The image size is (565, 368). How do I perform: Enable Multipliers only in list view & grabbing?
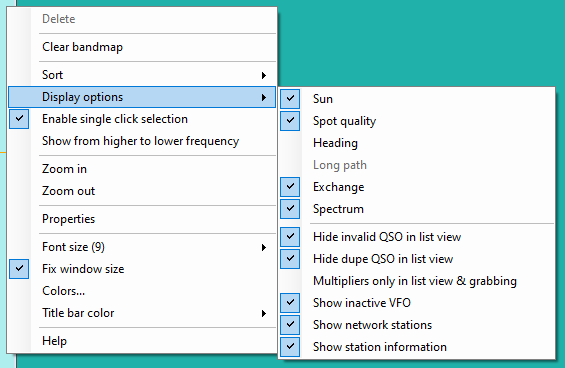pos(417,281)
